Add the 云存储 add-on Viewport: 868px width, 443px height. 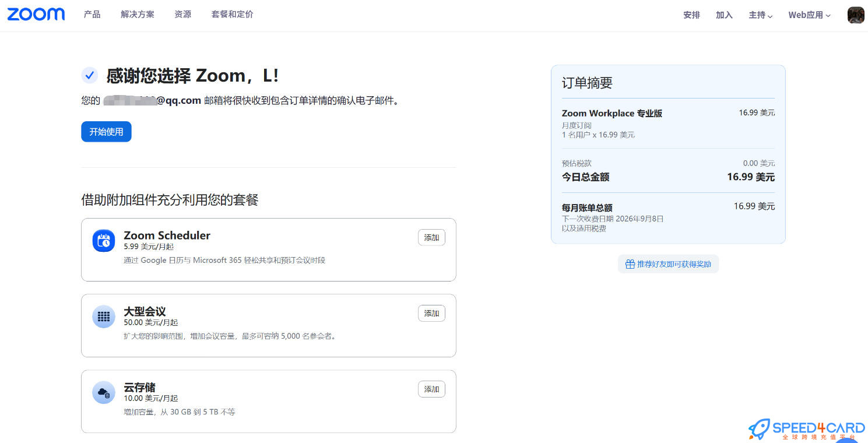[431, 389]
